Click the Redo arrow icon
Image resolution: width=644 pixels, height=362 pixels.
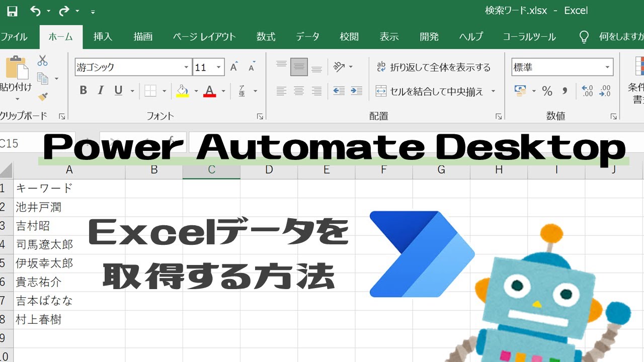pyautogui.click(x=64, y=11)
